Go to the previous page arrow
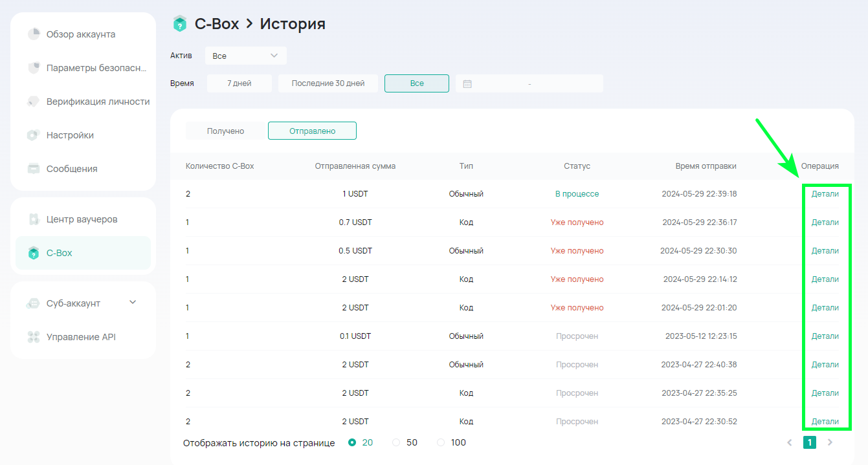Screen dimensions: 868x465 (789, 442)
